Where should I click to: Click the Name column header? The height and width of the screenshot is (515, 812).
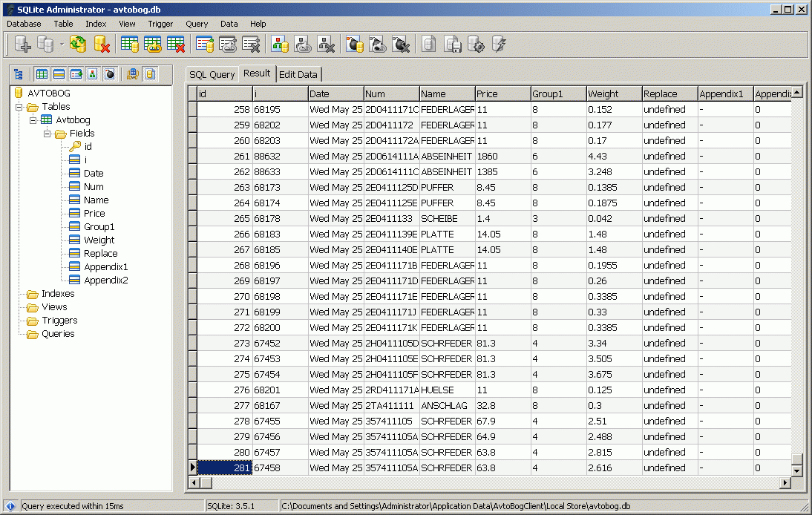pos(447,94)
